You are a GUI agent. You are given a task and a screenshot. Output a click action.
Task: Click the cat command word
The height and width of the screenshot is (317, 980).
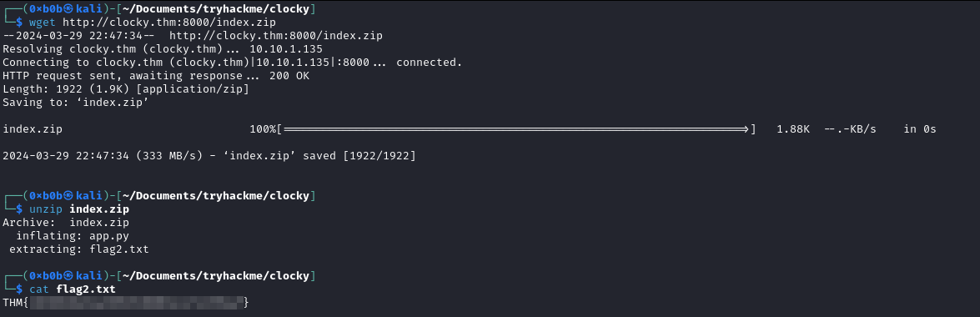[40, 289]
